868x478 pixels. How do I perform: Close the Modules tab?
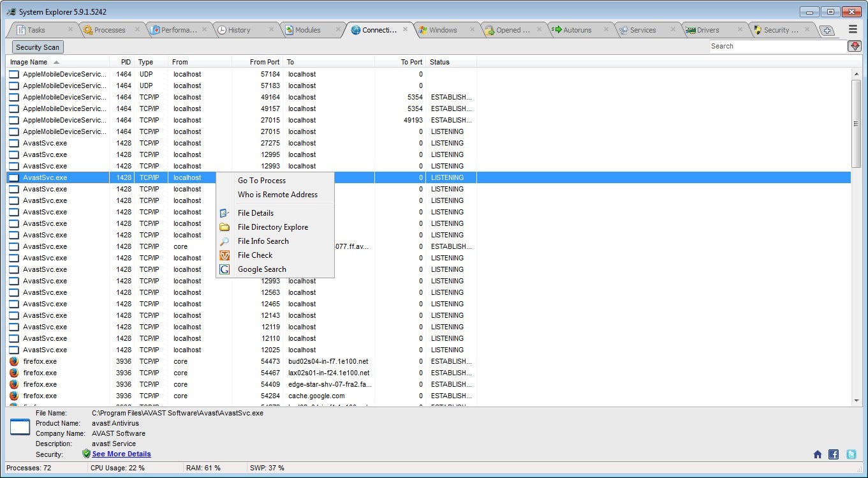click(x=337, y=29)
